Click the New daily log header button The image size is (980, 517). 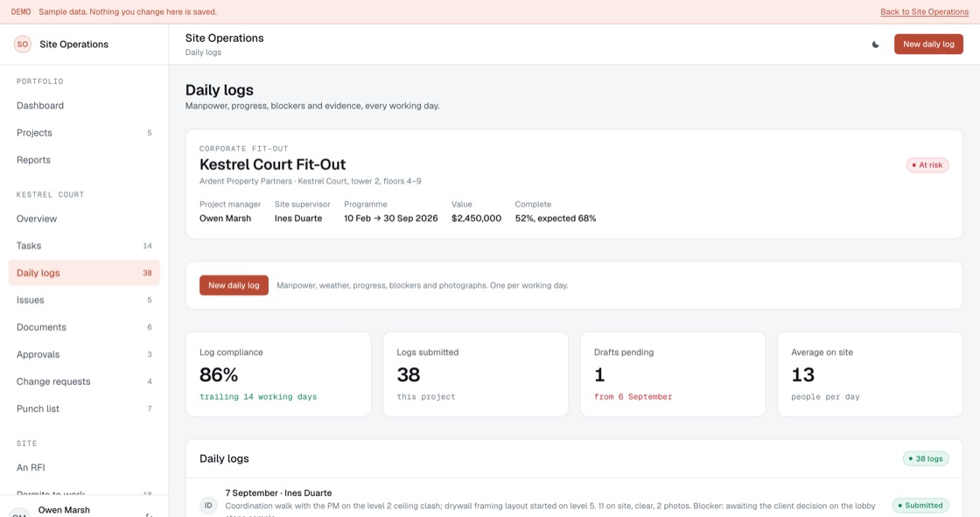[x=928, y=45]
